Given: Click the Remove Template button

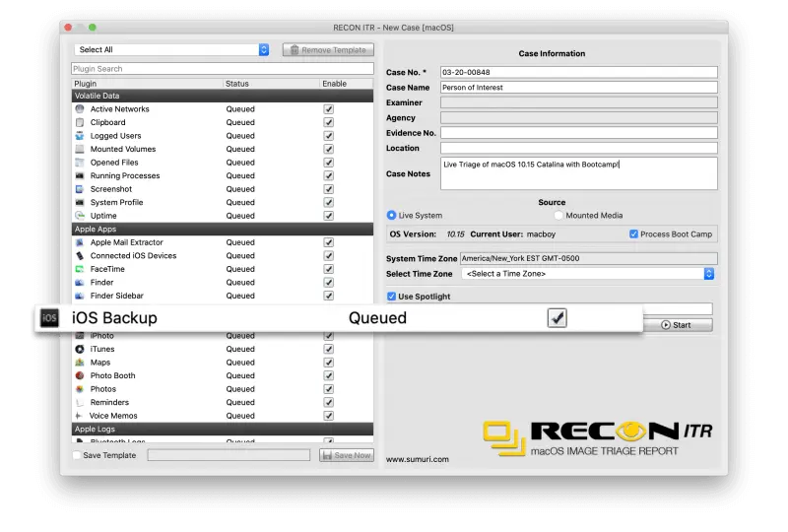Looking at the screenshot, I should (x=328, y=50).
